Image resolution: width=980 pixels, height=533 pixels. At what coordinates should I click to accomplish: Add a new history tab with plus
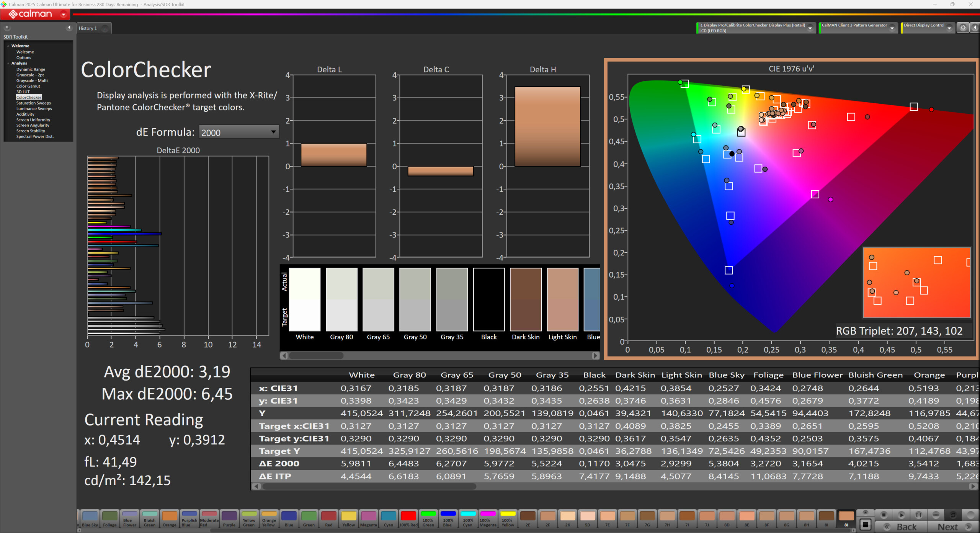[105, 28]
